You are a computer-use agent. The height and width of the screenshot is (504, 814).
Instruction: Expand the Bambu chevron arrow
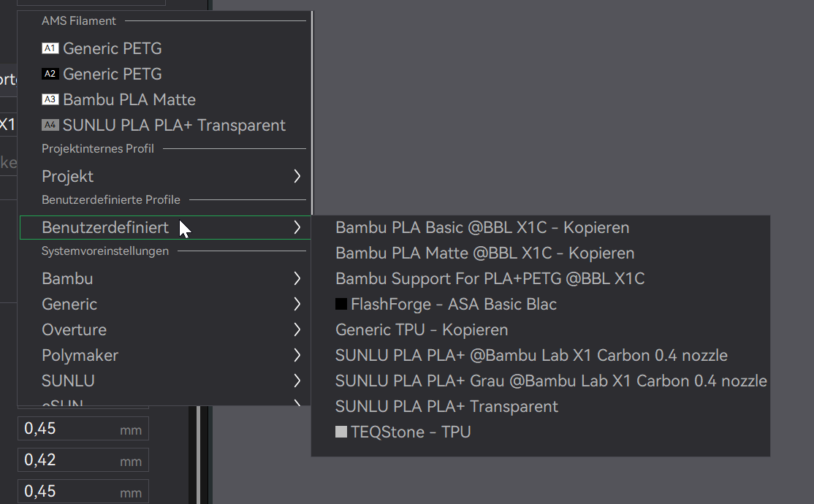tap(297, 278)
